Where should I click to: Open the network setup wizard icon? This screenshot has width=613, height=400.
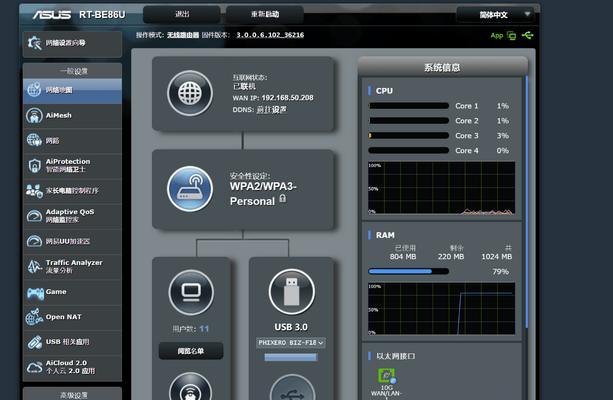click(x=34, y=43)
